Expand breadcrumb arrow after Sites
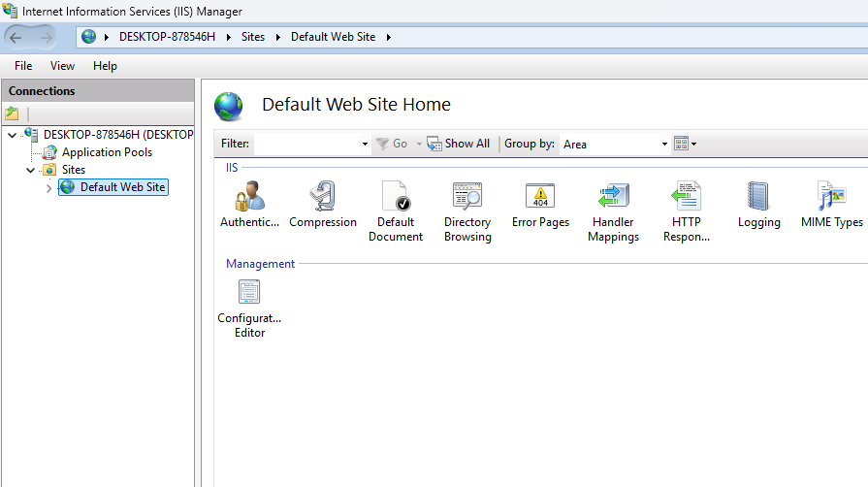 coord(278,37)
